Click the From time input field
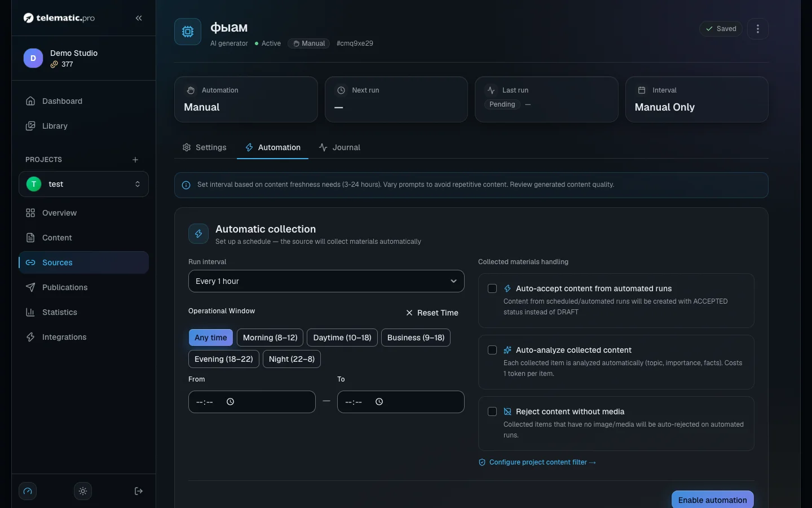The image size is (812, 508). tap(252, 402)
